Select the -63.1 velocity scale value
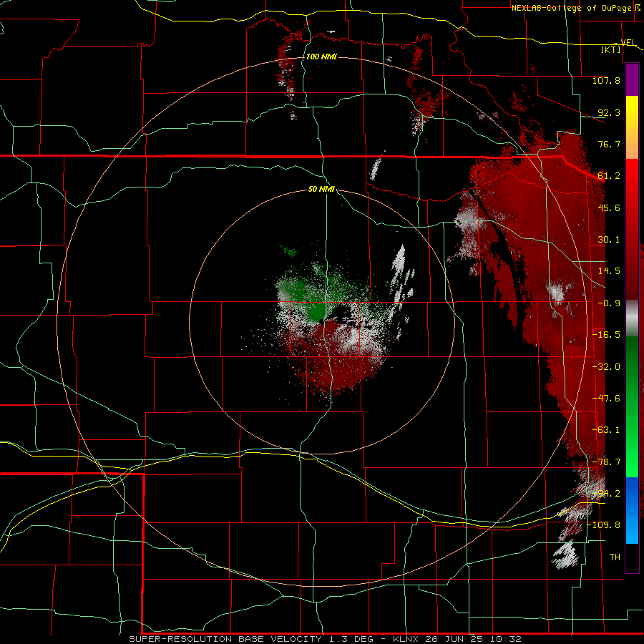Image resolution: width=644 pixels, height=644 pixels. 606,430
